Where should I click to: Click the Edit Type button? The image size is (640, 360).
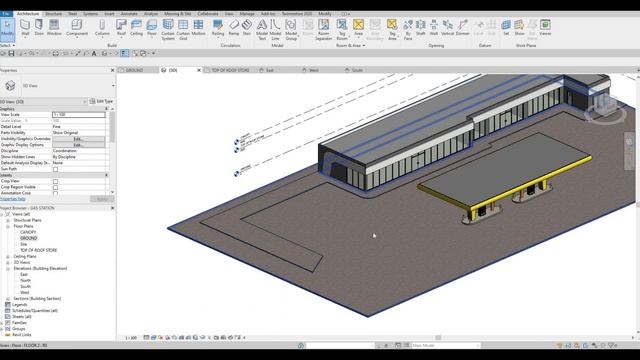101,101
